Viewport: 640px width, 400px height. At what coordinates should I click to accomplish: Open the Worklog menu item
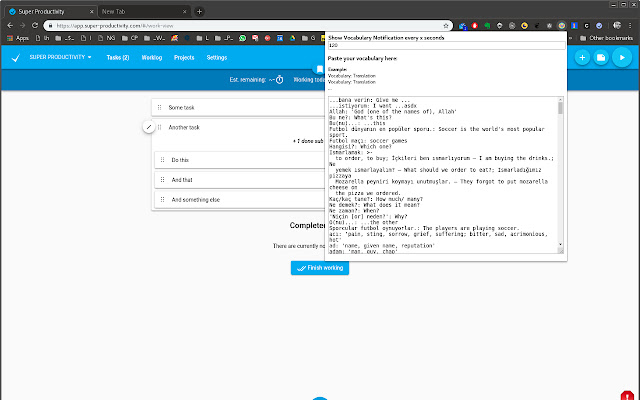152,58
